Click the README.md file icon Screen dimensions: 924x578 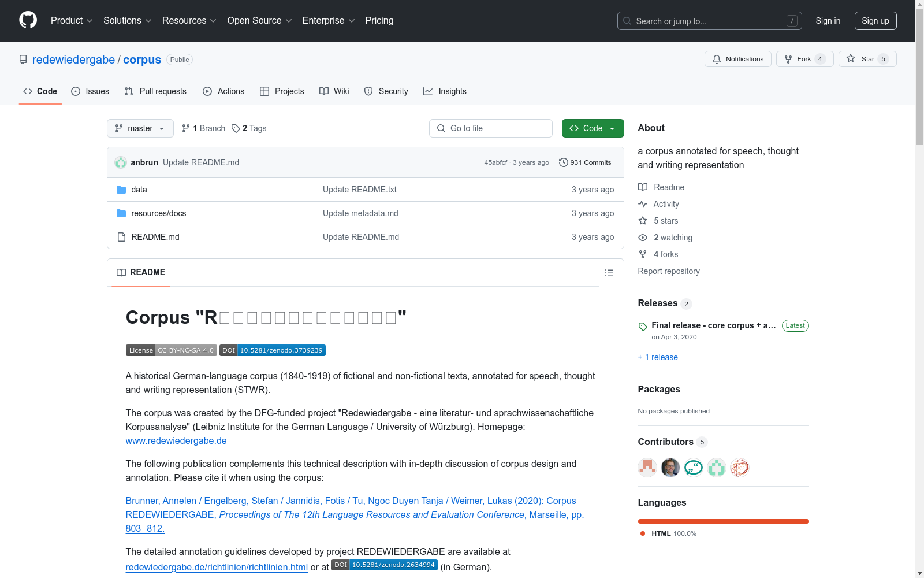121,237
